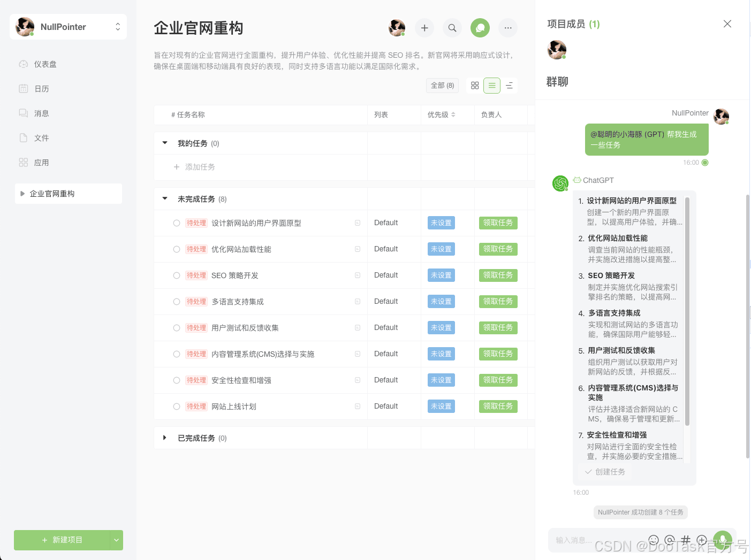Open the 全部 (8) filter dropdown

[x=443, y=86]
